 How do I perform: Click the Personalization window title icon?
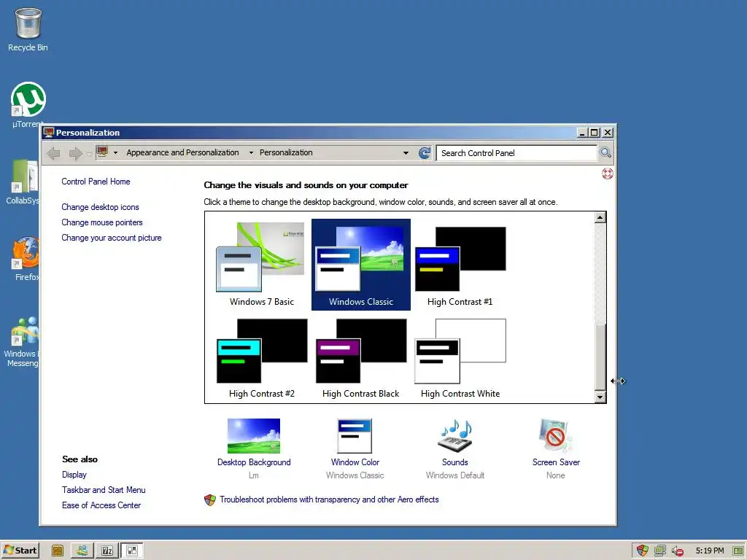click(x=49, y=133)
